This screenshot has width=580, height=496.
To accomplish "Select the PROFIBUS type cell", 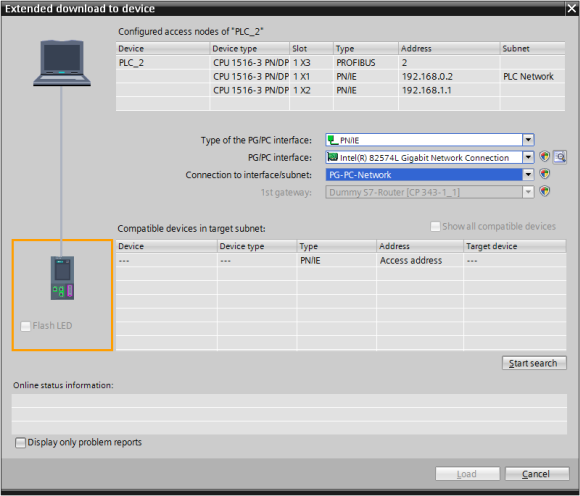I will click(x=365, y=63).
